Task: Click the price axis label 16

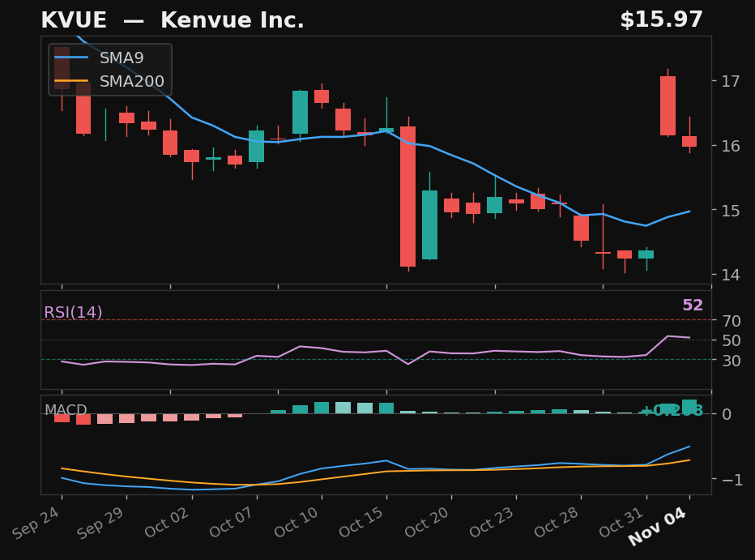Action: click(731, 146)
